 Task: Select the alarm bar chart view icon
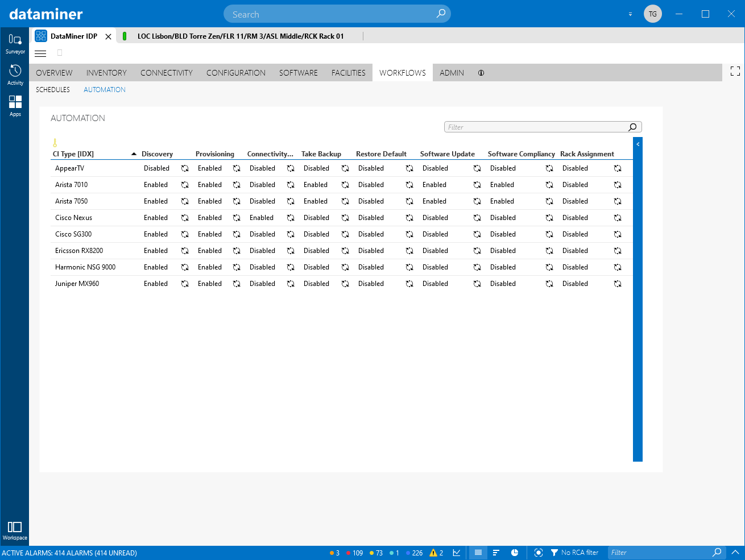[496, 553]
